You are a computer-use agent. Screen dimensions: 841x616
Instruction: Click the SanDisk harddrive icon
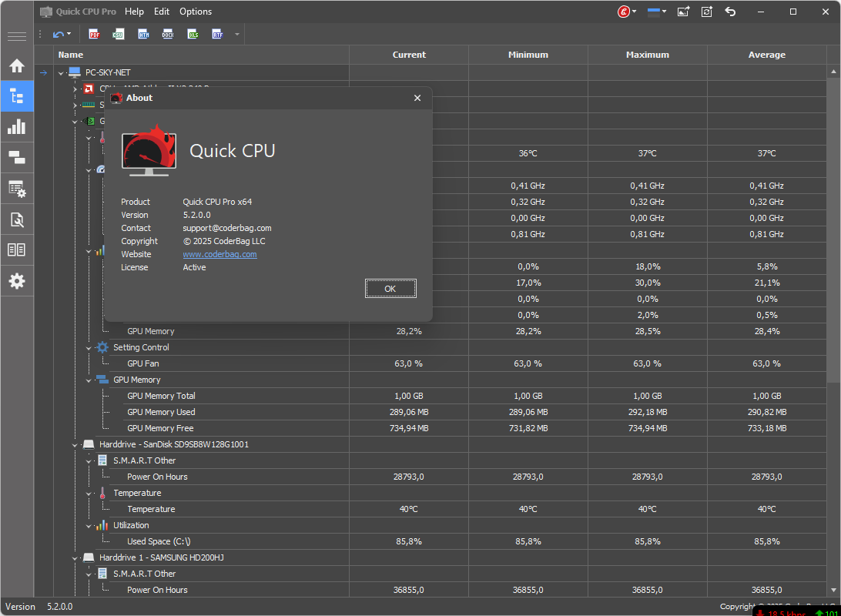pos(89,444)
